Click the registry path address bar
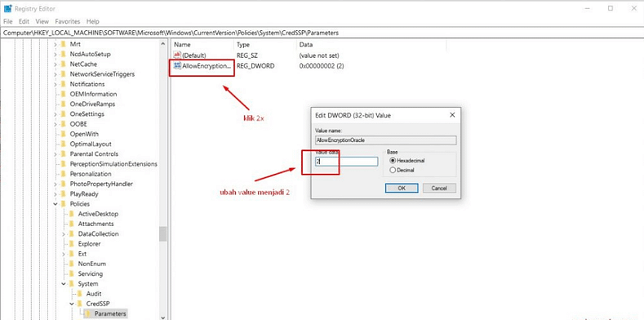Image resolution: width=644 pixels, height=320 pixels. (322, 33)
